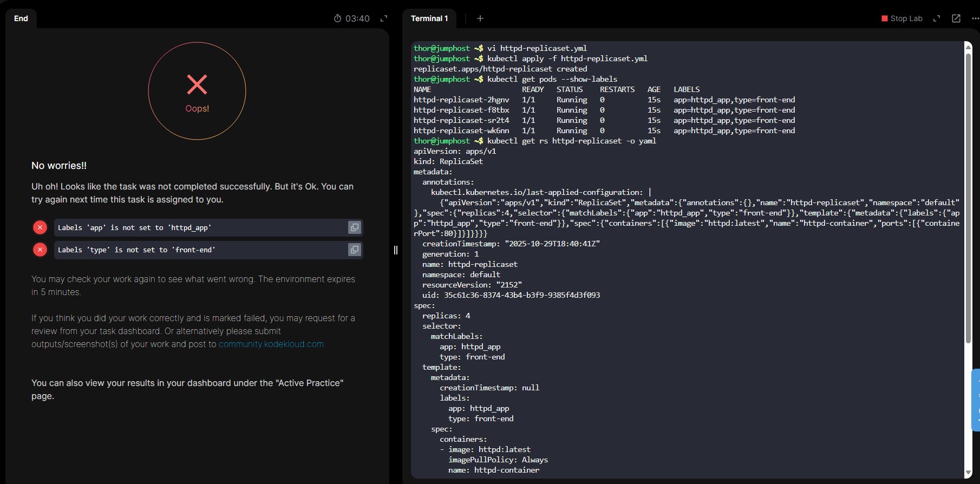Viewport: 980px width, 484px height.
Task: Select the Terminal 1 tab
Action: click(429, 18)
